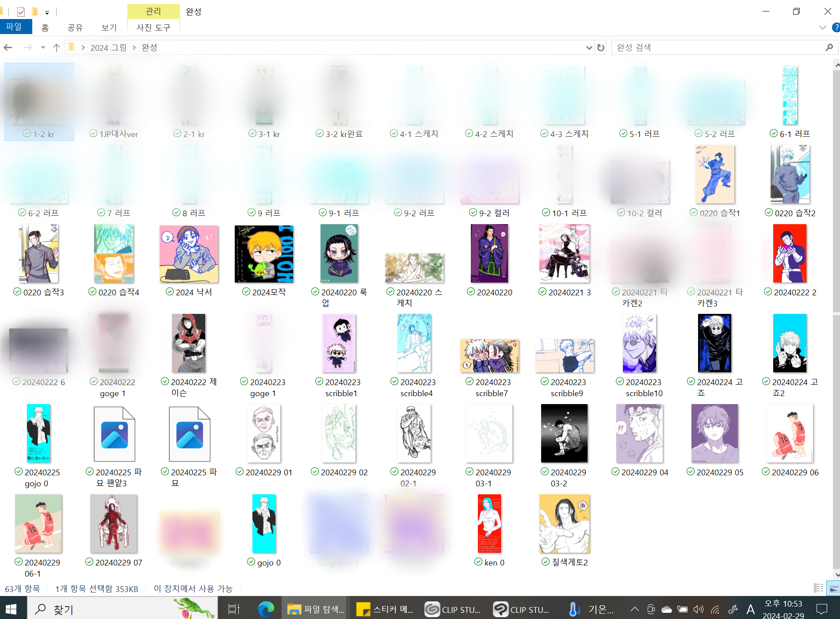This screenshot has height=619, width=840.
Task: Open the 공유 ribbon tab
Action: tap(75, 27)
